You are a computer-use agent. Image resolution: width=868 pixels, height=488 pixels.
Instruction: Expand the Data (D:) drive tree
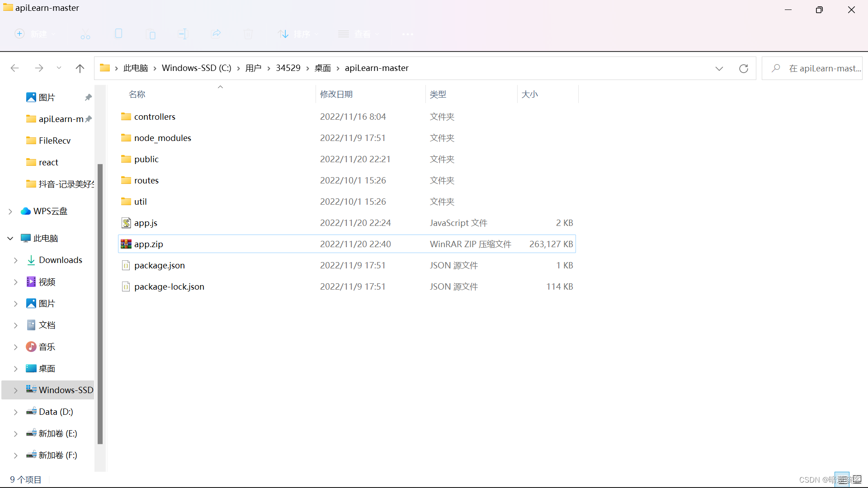coord(16,412)
